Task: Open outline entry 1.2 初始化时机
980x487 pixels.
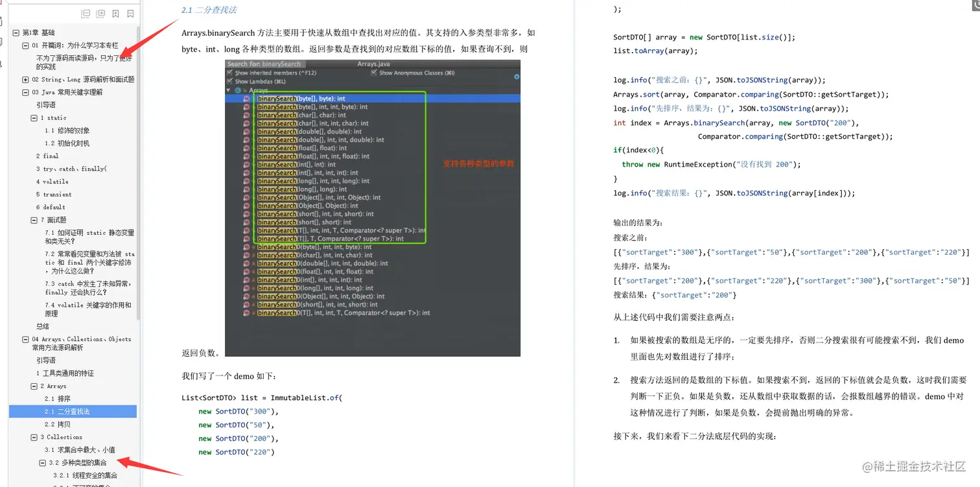Action: tap(67, 143)
